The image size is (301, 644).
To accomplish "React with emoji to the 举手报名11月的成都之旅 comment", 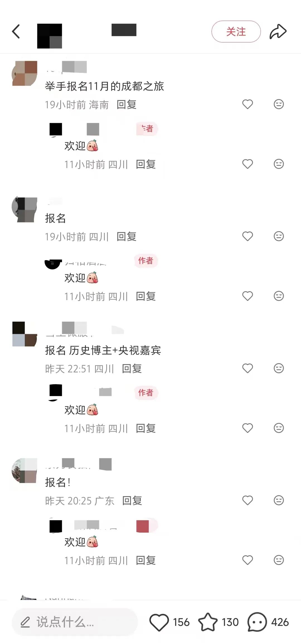I will pyautogui.click(x=278, y=104).
